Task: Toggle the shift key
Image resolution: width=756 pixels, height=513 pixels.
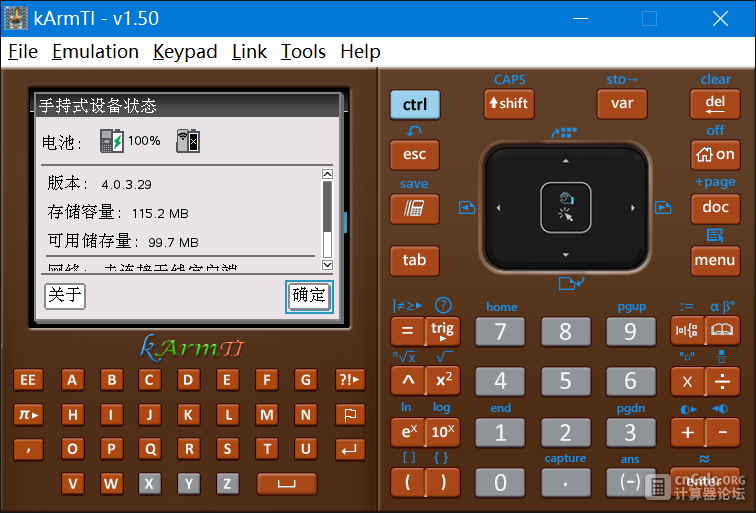Action: point(509,104)
